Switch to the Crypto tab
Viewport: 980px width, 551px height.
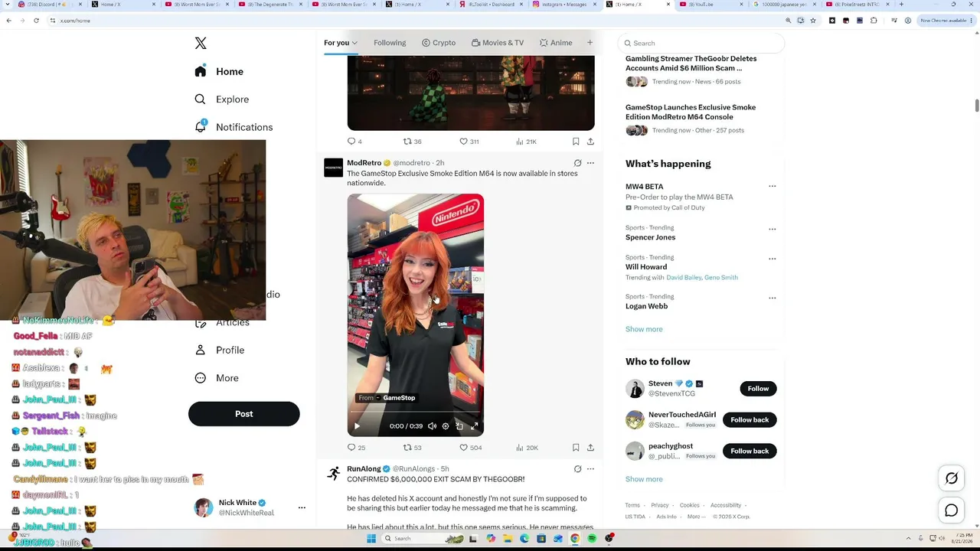[439, 43]
